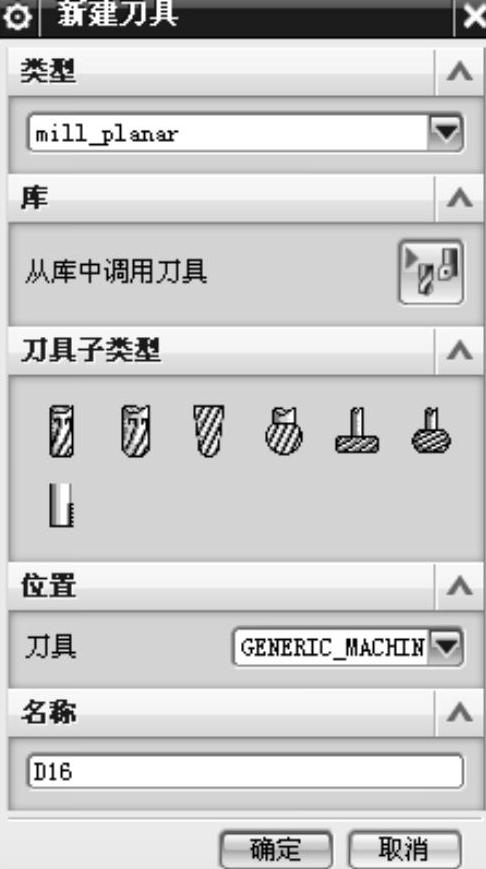Retrieve tool from library icon button
Viewport: 486px width, 869px height.
coord(431,272)
